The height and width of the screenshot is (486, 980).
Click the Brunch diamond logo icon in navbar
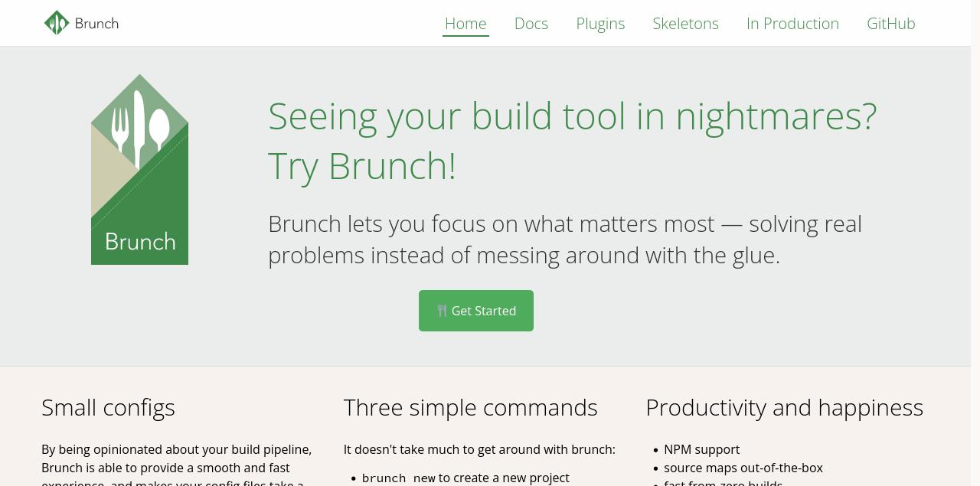(57, 23)
